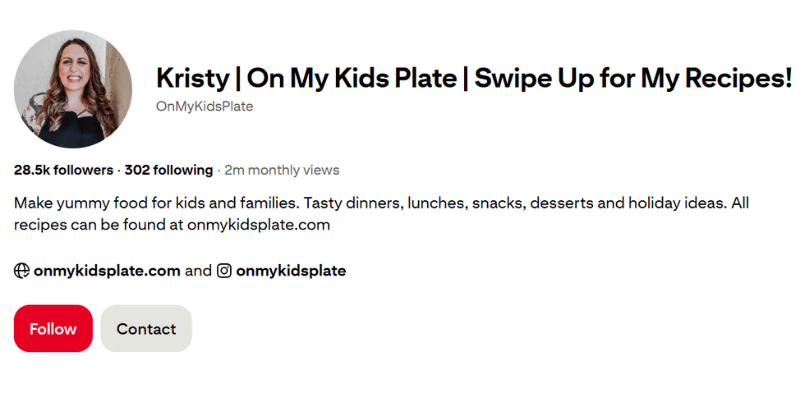Click the Instagram logo icon
Image resolution: width=800 pixels, height=400 pixels.
point(224,271)
